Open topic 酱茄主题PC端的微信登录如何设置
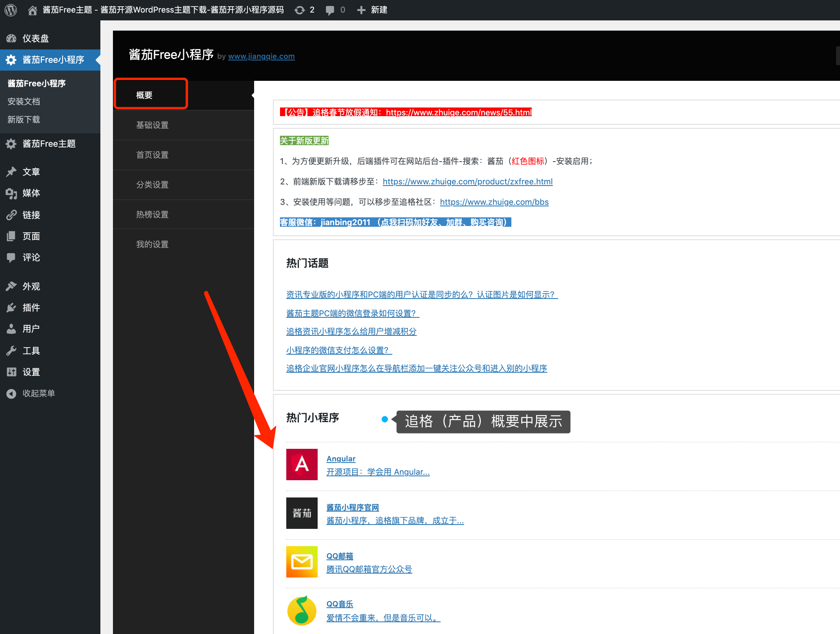Image resolution: width=840 pixels, height=634 pixels. click(x=353, y=313)
